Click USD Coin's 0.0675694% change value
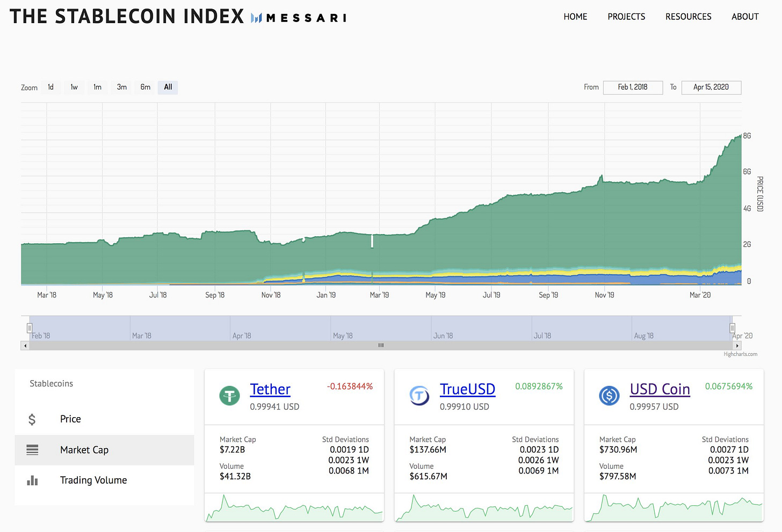The width and height of the screenshot is (782, 532). pos(729,387)
